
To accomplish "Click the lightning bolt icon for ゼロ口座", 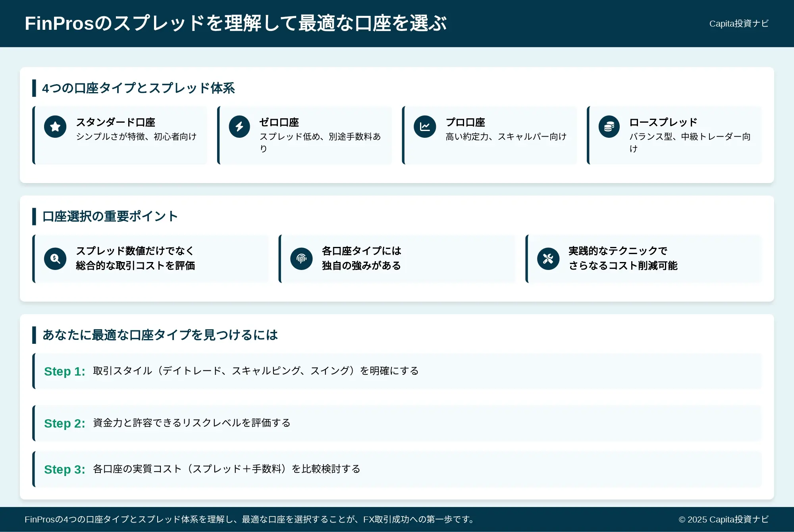I will [239, 127].
